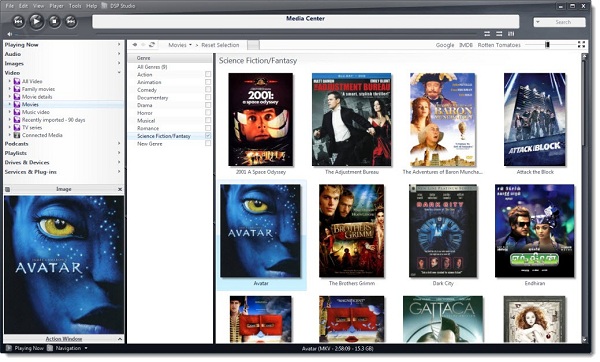Skip to previous track button

(18, 21)
